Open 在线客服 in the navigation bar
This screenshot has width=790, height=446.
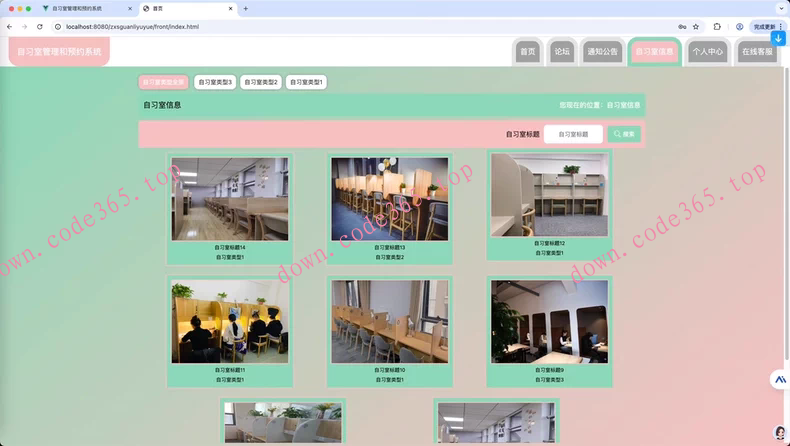tap(757, 51)
